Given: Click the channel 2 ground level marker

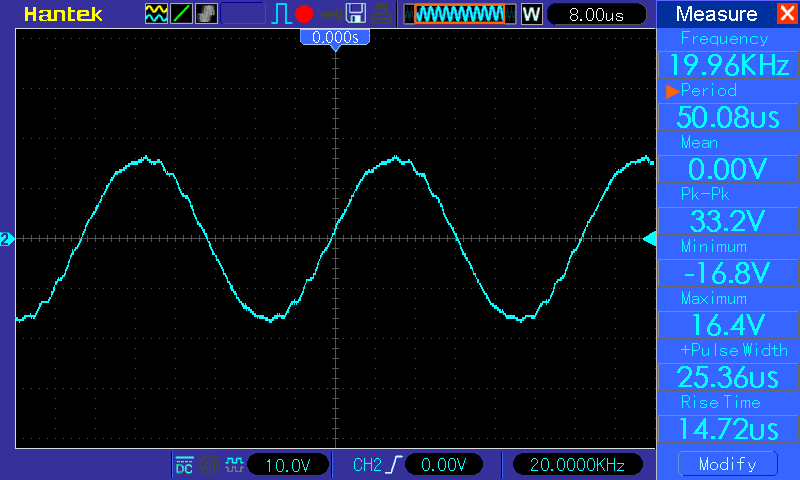Looking at the screenshot, I should coord(6,239).
